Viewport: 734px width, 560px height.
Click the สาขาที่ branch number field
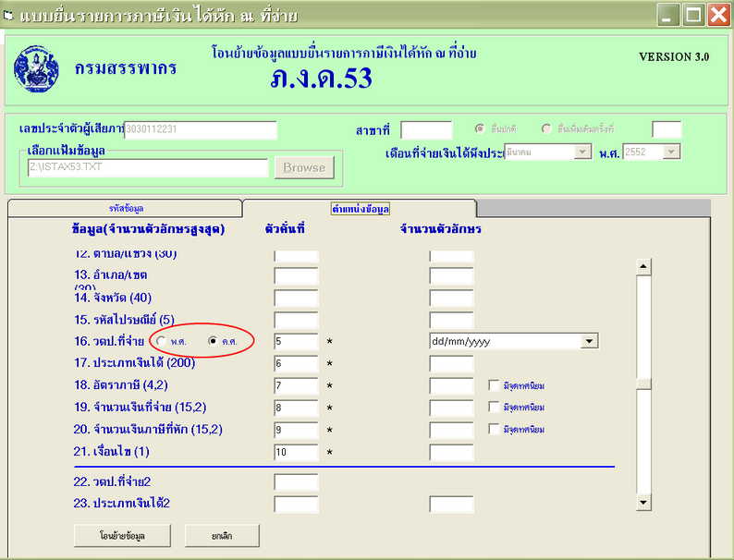pyautogui.click(x=426, y=130)
